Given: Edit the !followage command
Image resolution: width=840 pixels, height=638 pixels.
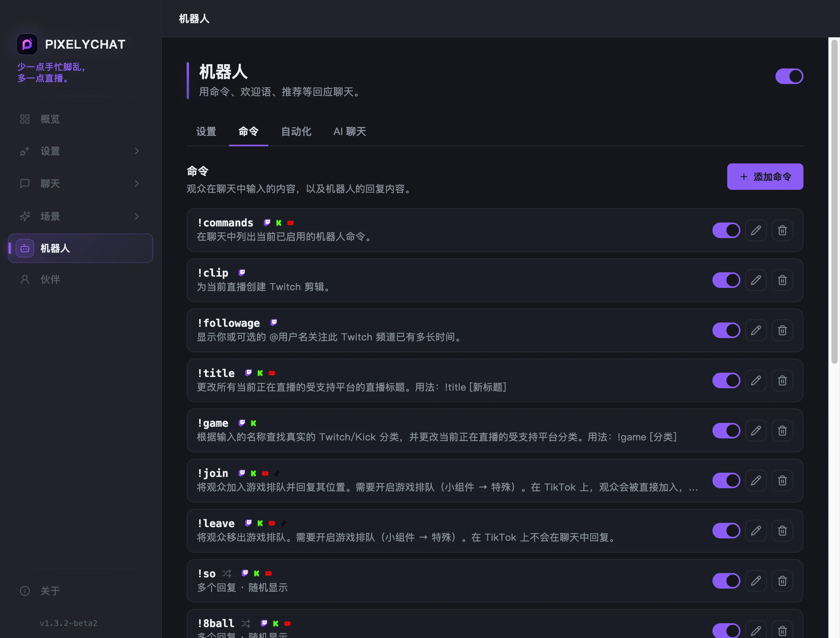Looking at the screenshot, I should point(756,330).
